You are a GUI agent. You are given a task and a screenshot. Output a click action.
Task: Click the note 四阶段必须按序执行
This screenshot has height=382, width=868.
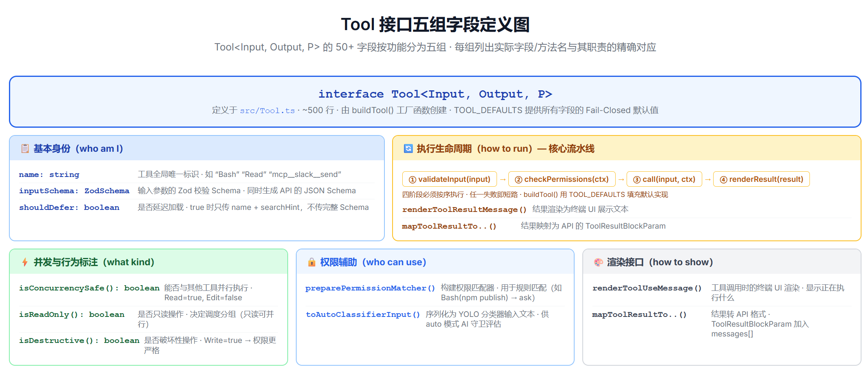click(x=535, y=195)
